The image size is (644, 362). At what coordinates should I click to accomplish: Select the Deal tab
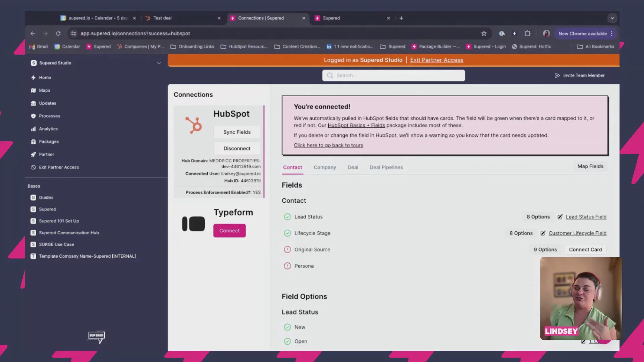coord(353,167)
